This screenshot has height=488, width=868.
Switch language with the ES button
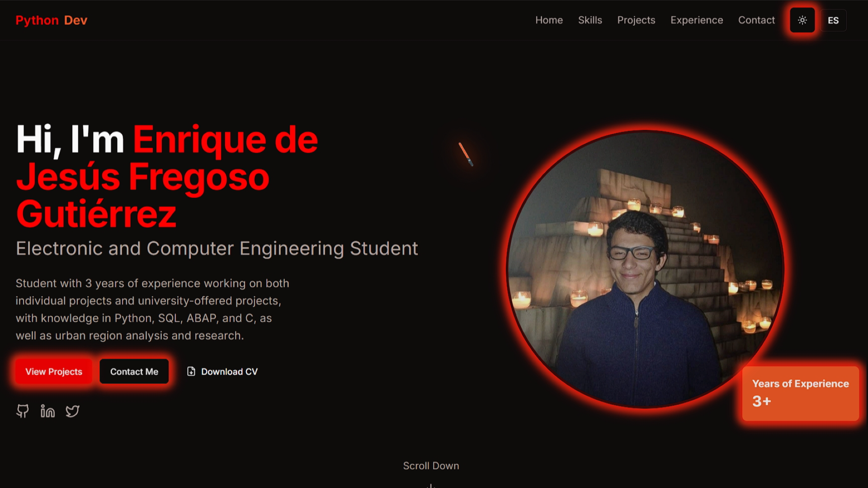click(833, 20)
